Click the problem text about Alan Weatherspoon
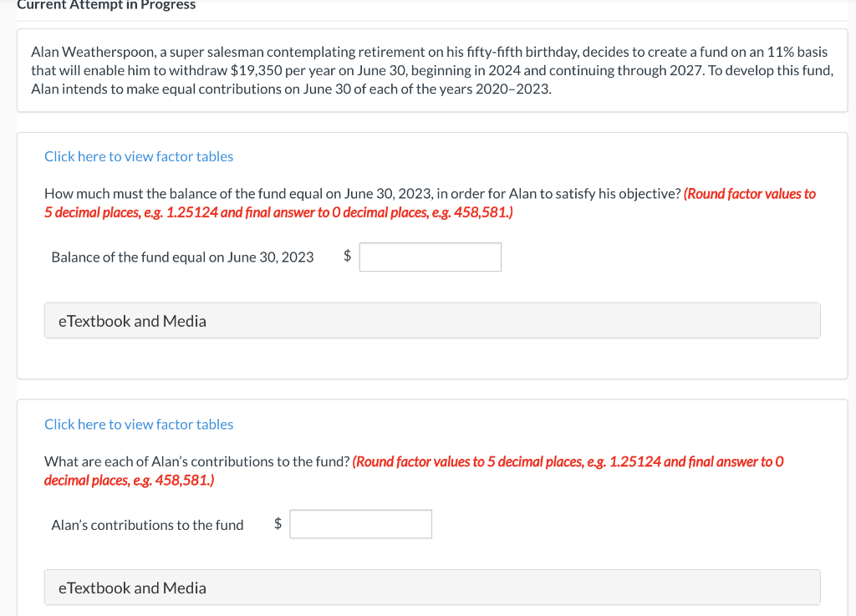The image size is (856, 616). tap(432, 70)
